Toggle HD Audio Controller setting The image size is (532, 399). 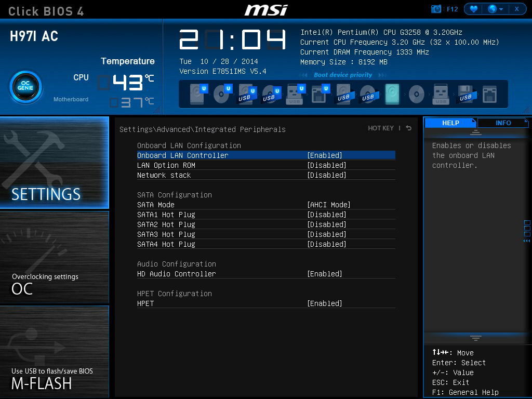click(325, 274)
